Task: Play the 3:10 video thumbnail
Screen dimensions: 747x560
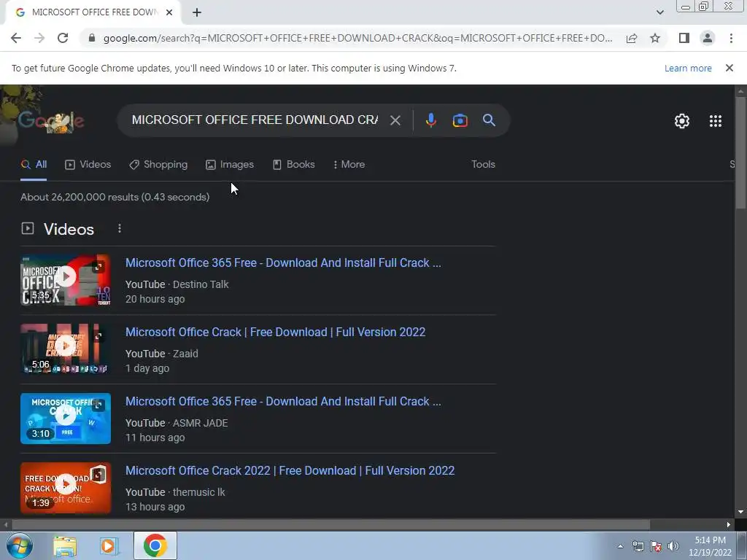Action: [66, 419]
